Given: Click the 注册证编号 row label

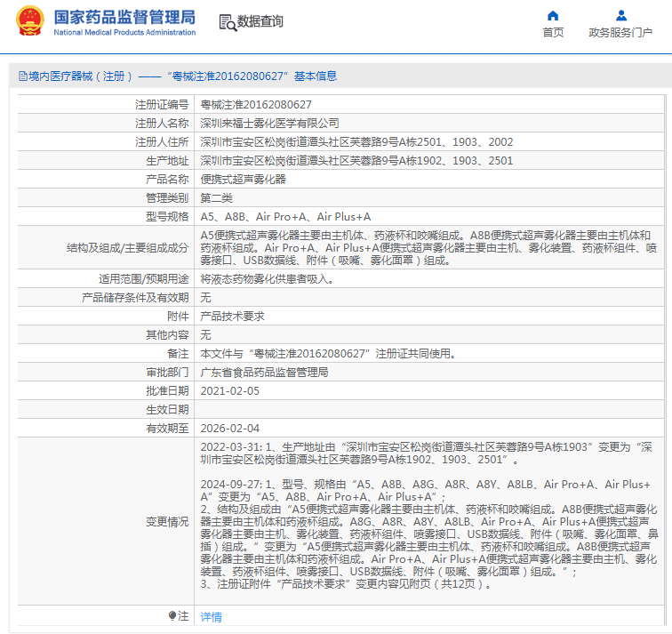Looking at the screenshot, I should 162,105.
